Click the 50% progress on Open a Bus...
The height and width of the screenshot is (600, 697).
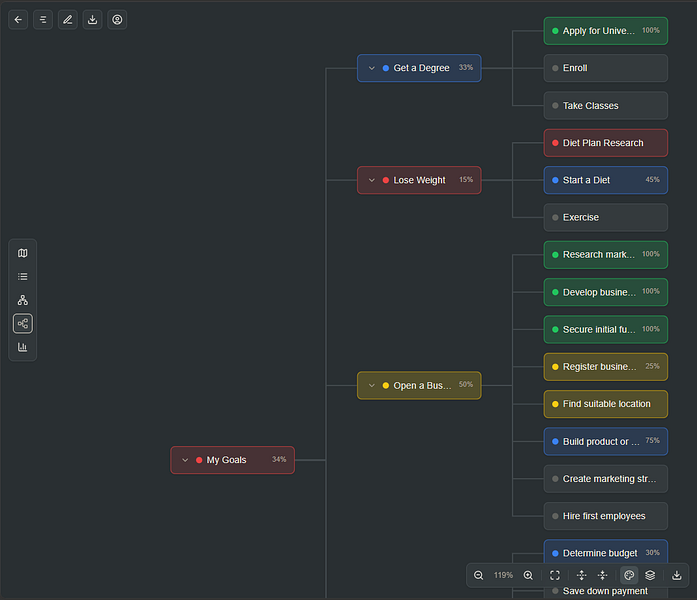coord(466,384)
